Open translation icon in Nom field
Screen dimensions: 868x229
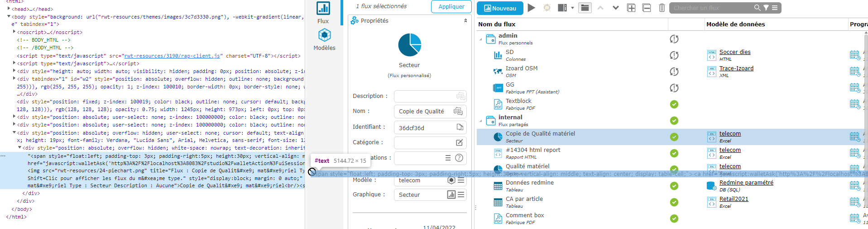[458, 111]
